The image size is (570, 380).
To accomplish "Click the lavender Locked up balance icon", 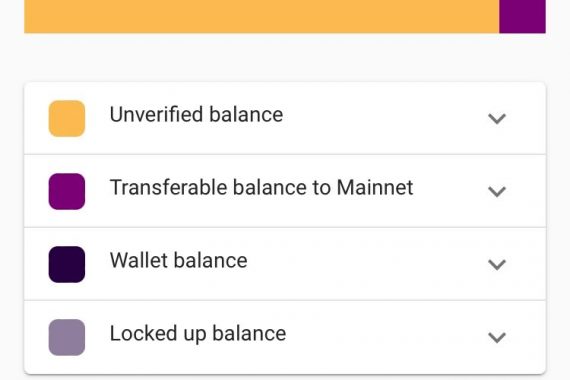I will click(x=67, y=337).
